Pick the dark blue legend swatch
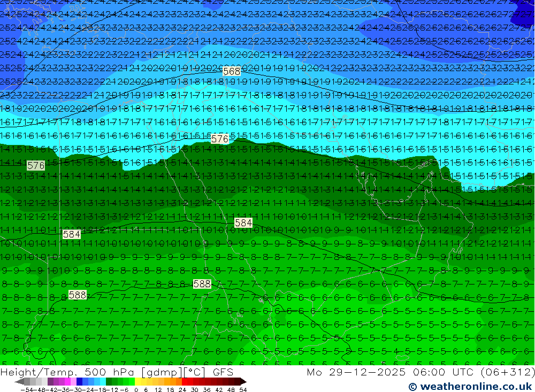The width and height of the screenshot is (535, 392). point(80,381)
